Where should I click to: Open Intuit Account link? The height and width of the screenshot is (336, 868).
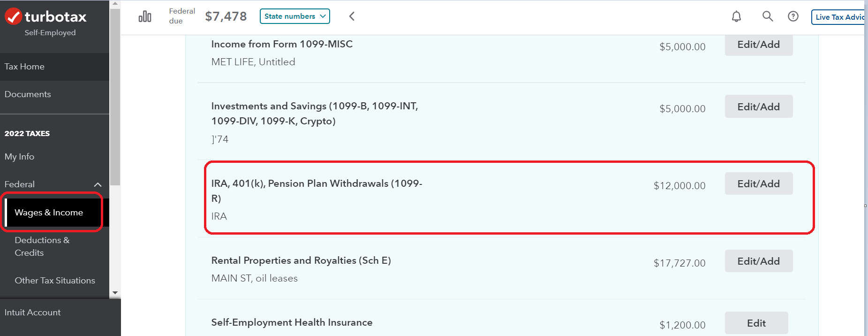tap(32, 313)
